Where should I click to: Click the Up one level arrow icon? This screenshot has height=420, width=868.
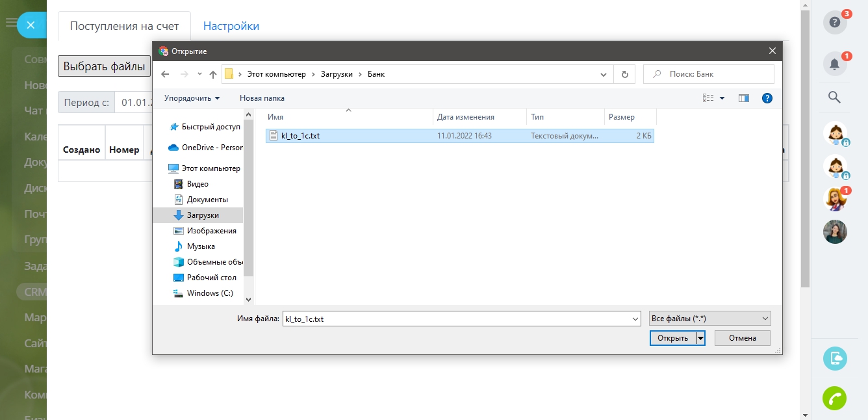pos(213,74)
